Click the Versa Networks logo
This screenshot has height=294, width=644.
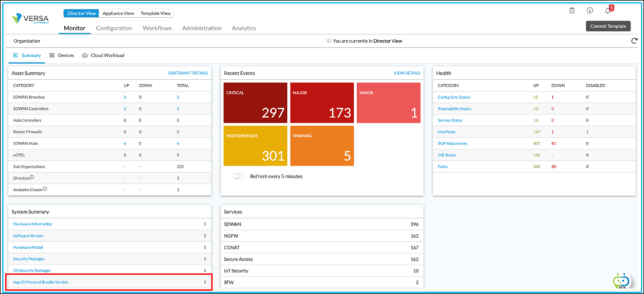coord(31,18)
